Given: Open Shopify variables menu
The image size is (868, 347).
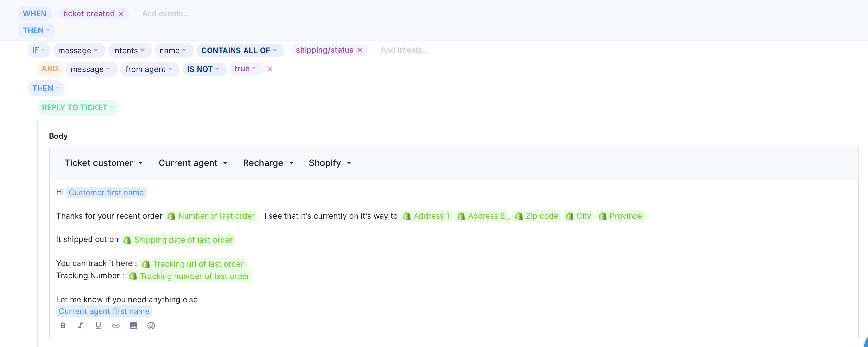Looking at the screenshot, I should pos(330,163).
